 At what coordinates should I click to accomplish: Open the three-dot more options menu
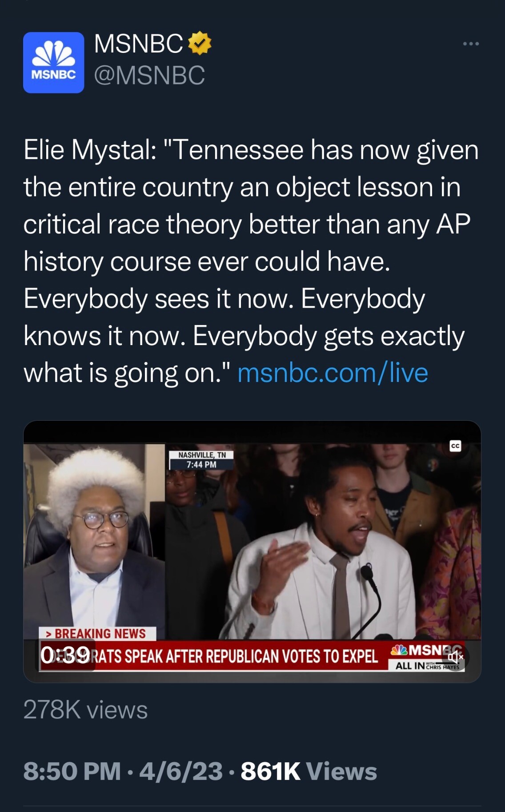[471, 44]
